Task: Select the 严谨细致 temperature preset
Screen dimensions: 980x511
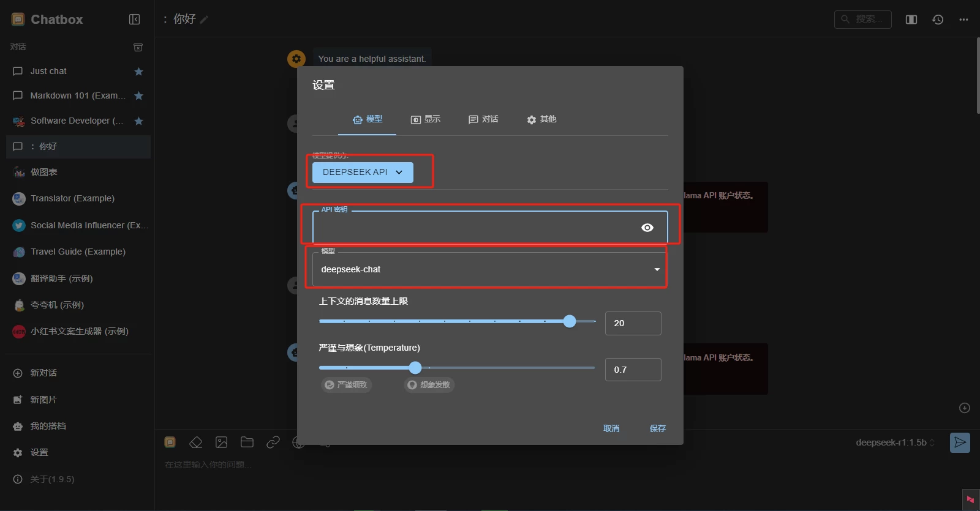Action: (347, 385)
